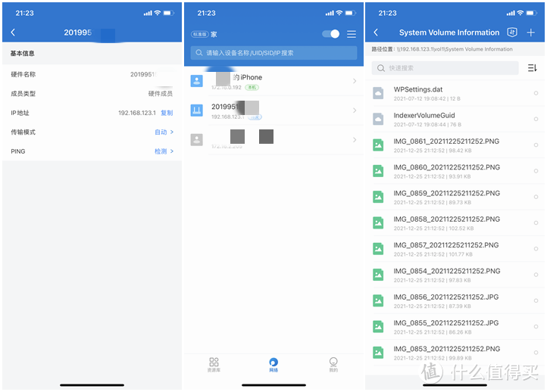Tap image icon of IMG_0856_20211225211252.JPG
This screenshot has width=547, height=392.
pos(378,300)
